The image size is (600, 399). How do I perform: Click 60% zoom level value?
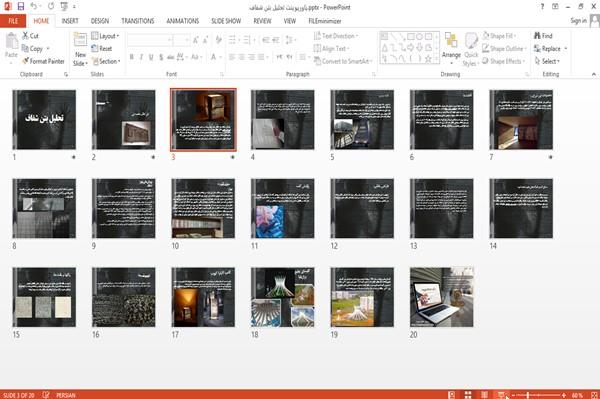pos(577,395)
